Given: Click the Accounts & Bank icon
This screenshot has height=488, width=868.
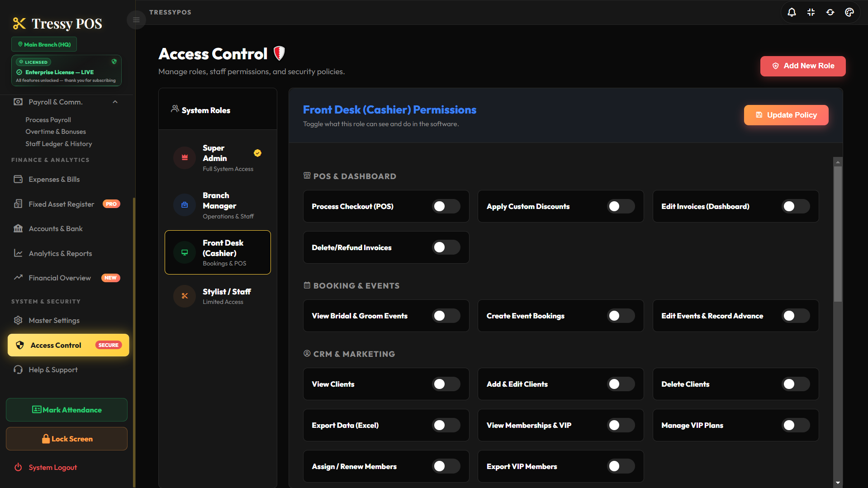Looking at the screenshot, I should [18, 228].
